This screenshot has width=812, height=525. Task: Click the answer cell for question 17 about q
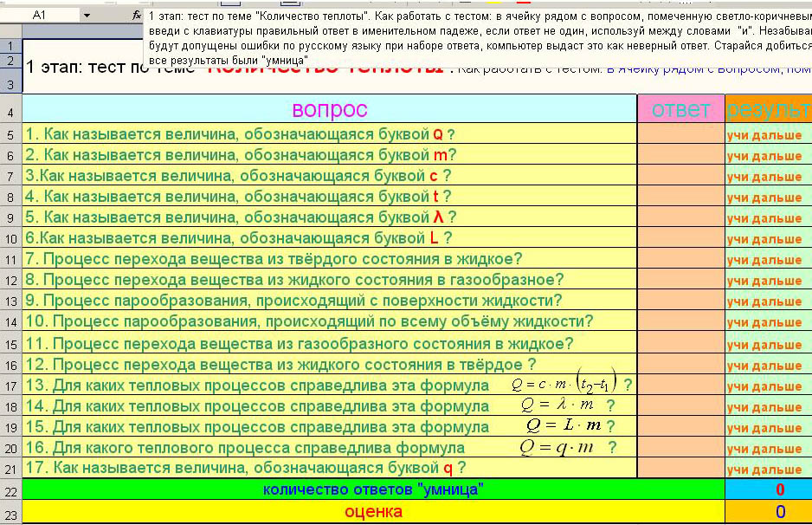tap(680, 469)
